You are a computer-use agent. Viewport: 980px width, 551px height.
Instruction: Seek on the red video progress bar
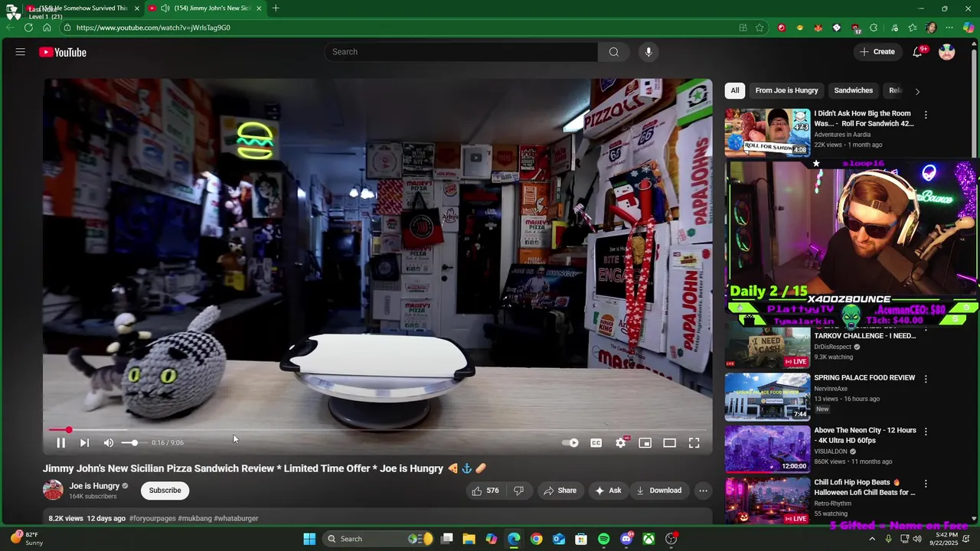(x=377, y=430)
